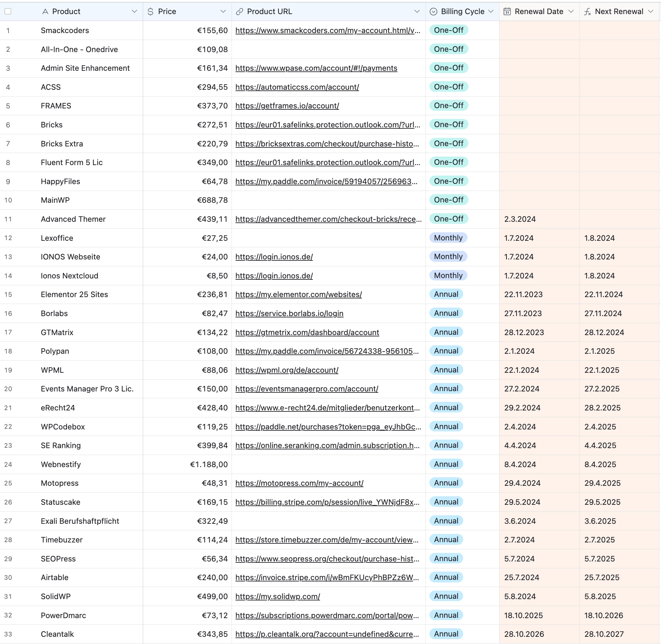Select the 'Smackcoders' product cell
This screenshot has height=644, width=661.
[71, 30]
